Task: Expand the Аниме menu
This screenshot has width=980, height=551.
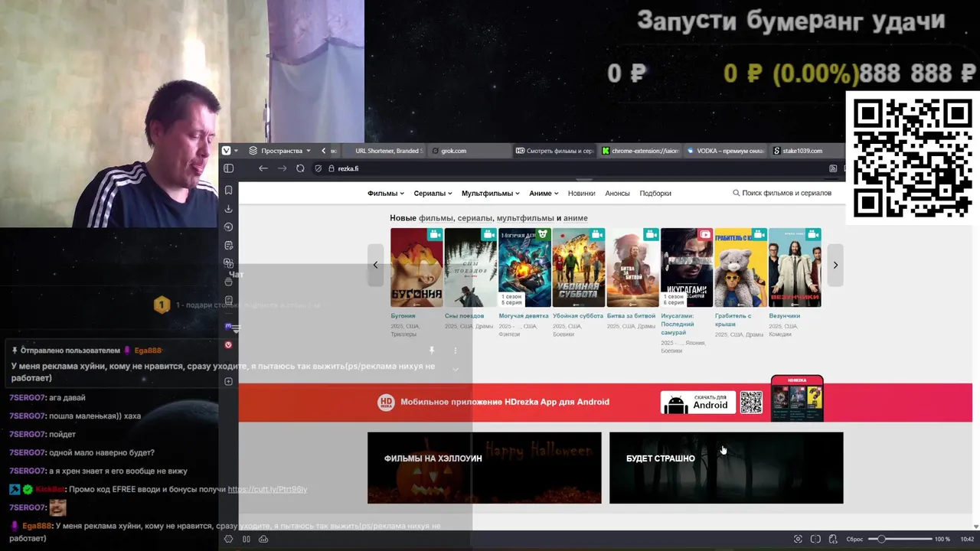Action: tap(544, 194)
